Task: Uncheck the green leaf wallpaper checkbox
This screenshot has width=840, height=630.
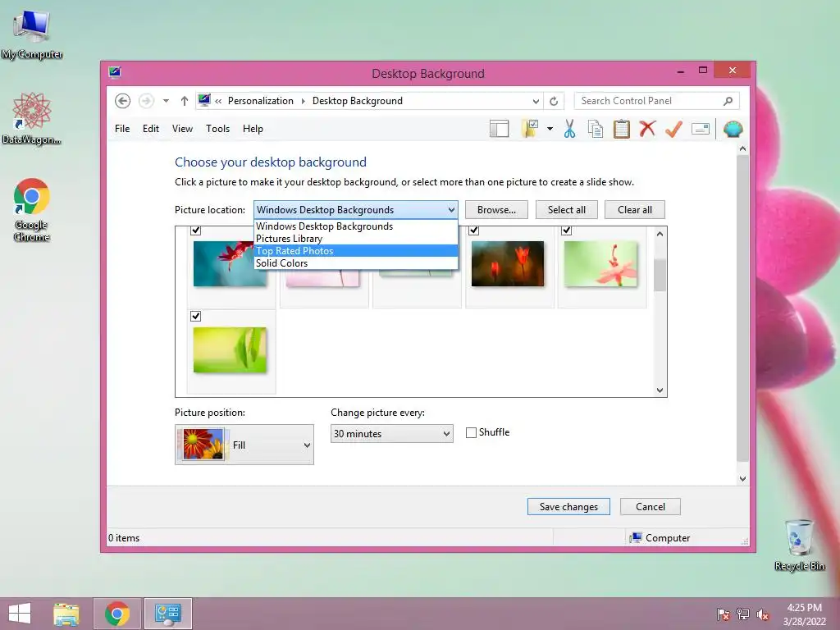Action: 195,316
